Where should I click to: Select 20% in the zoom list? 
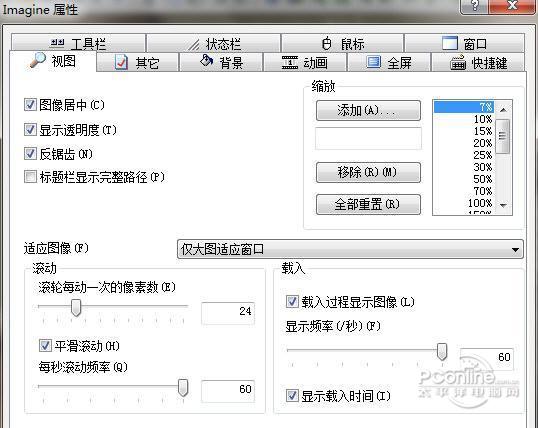click(x=464, y=143)
